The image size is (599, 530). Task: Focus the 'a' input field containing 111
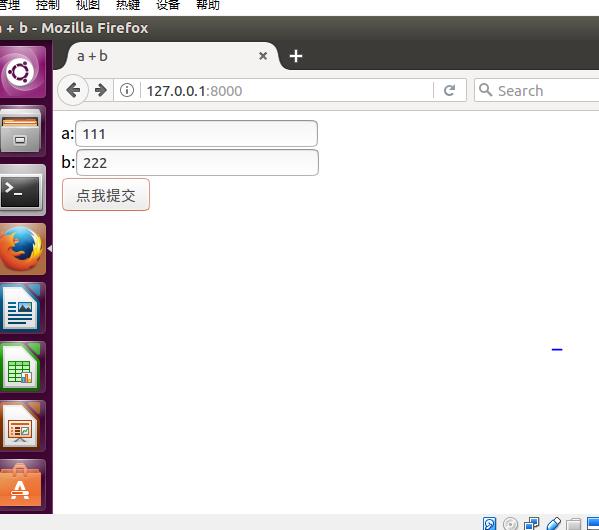point(196,134)
